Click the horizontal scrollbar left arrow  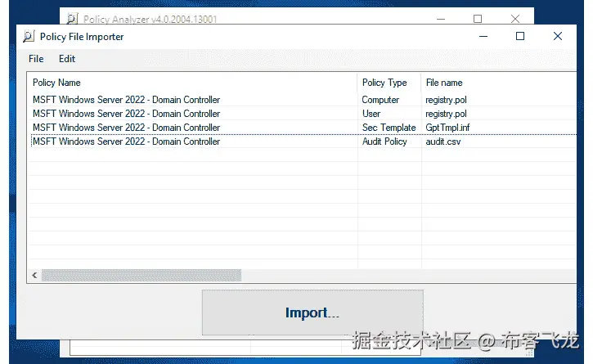pyautogui.click(x=34, y=275)
